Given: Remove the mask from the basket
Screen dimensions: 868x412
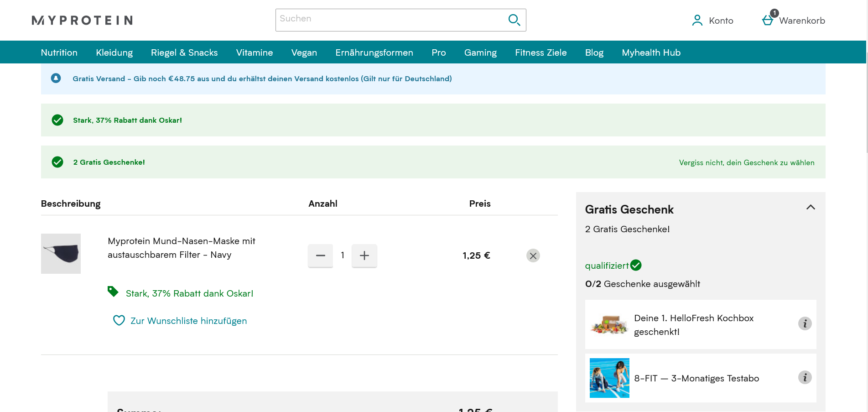Looking at the screenshot, I should pos(533,256).
